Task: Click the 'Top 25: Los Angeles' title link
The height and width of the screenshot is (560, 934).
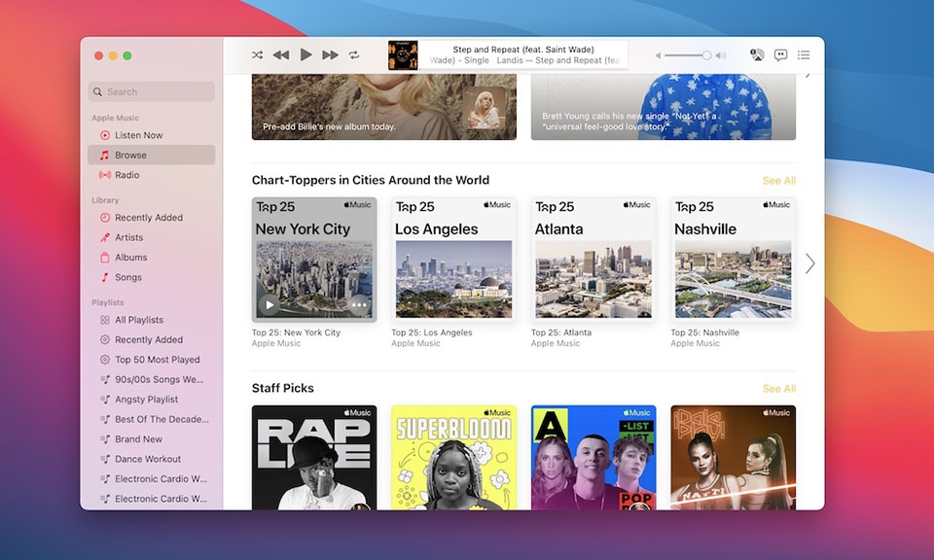Action: pyautogui.click(x=432, y=332)
